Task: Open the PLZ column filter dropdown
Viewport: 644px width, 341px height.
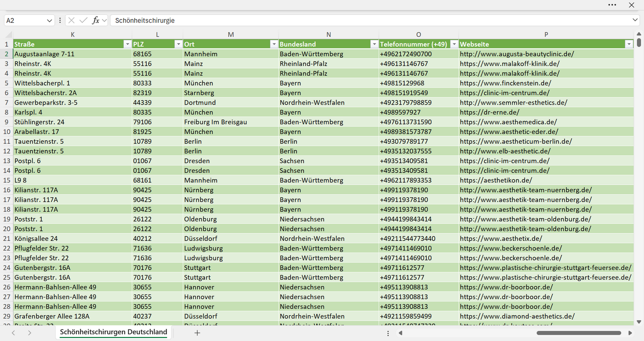Action: tap(178, 44)
